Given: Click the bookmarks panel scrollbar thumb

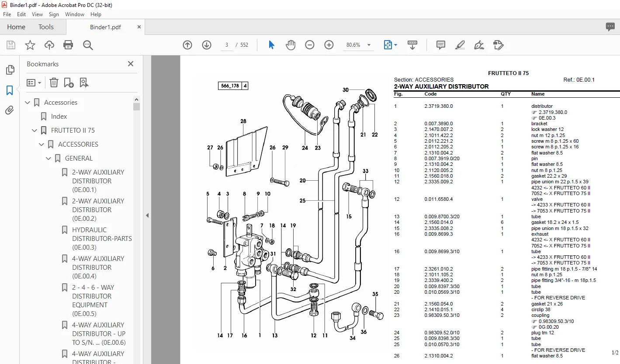Looking at the screenshot, I should point(137,106).
